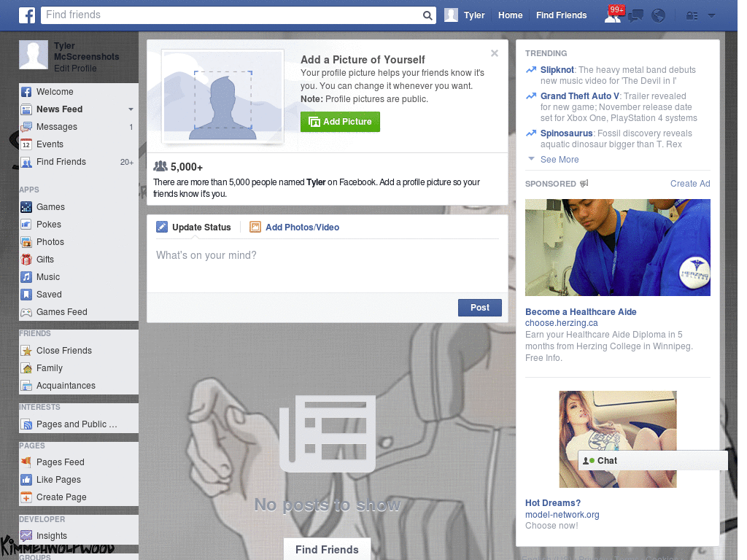Open the Chat bar
Screen dimensions: 747x560
point(653,461)
